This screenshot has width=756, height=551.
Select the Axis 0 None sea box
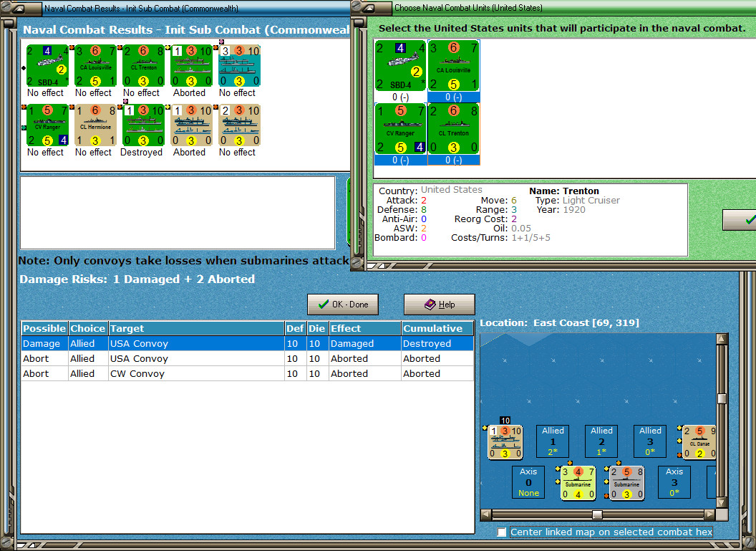click(x=528, y=482)
